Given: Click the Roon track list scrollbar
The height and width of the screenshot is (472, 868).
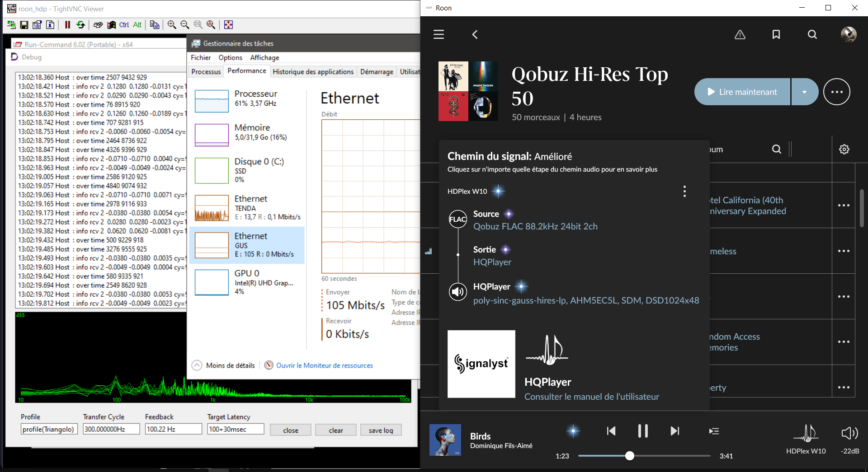Looking at the screenshot, I should click(862, 208).
